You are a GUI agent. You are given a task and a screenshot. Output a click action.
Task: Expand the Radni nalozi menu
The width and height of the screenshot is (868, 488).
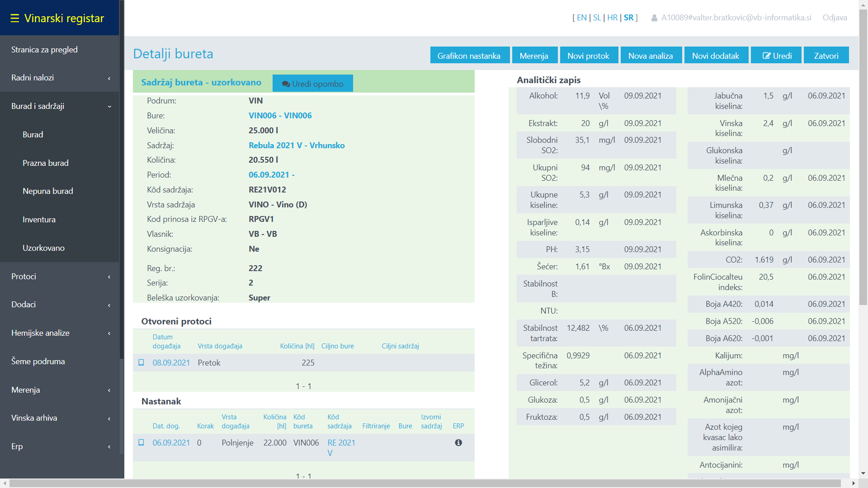point(60,78)
